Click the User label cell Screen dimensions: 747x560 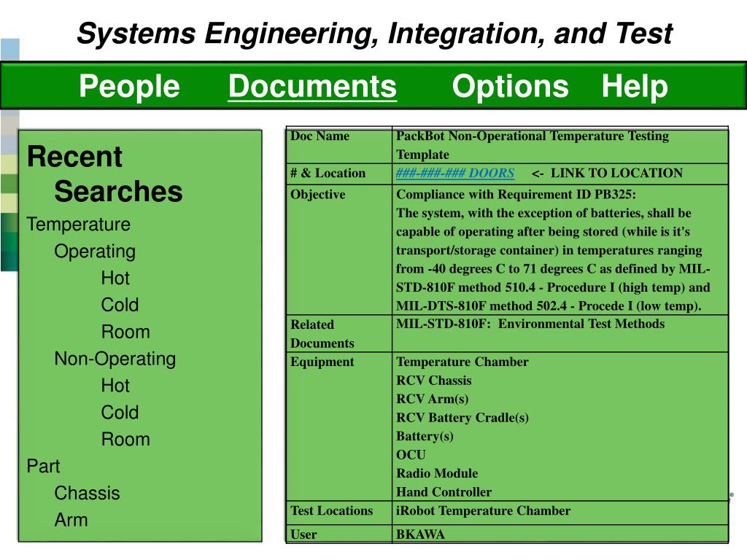tap(338, 534)
